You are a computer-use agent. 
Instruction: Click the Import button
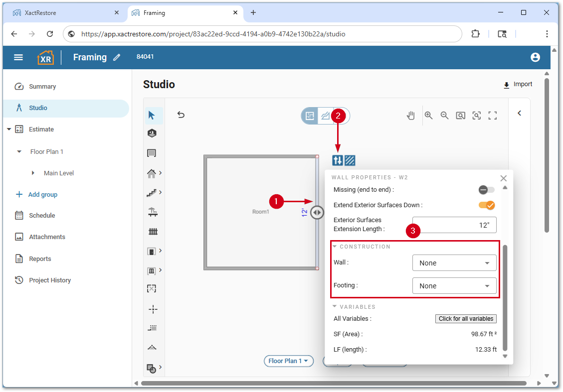coord(518,85)
